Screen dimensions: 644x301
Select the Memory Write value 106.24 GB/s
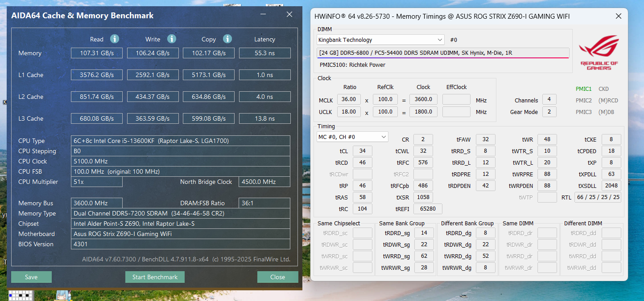pos(153,53)
